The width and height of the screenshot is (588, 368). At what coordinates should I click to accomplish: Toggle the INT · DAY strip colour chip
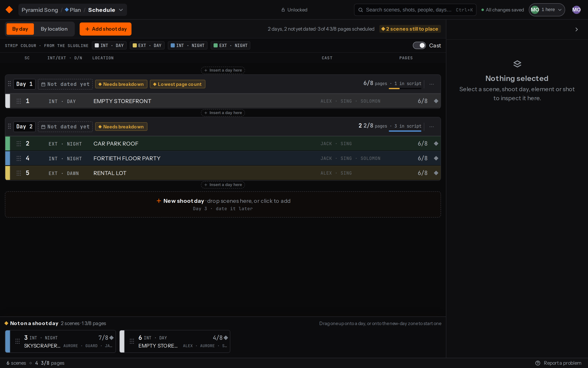point(109,46)
